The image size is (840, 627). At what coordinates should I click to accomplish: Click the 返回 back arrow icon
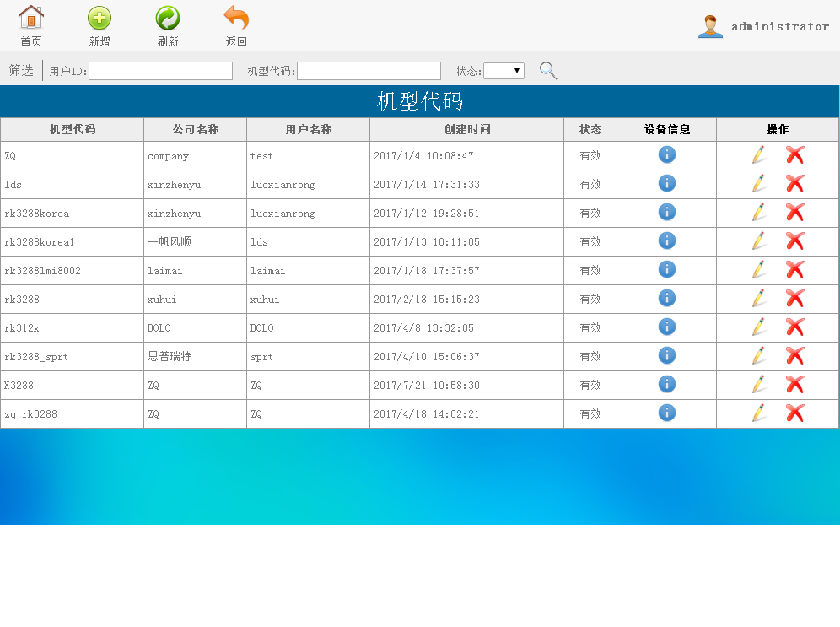coord(236,18)
